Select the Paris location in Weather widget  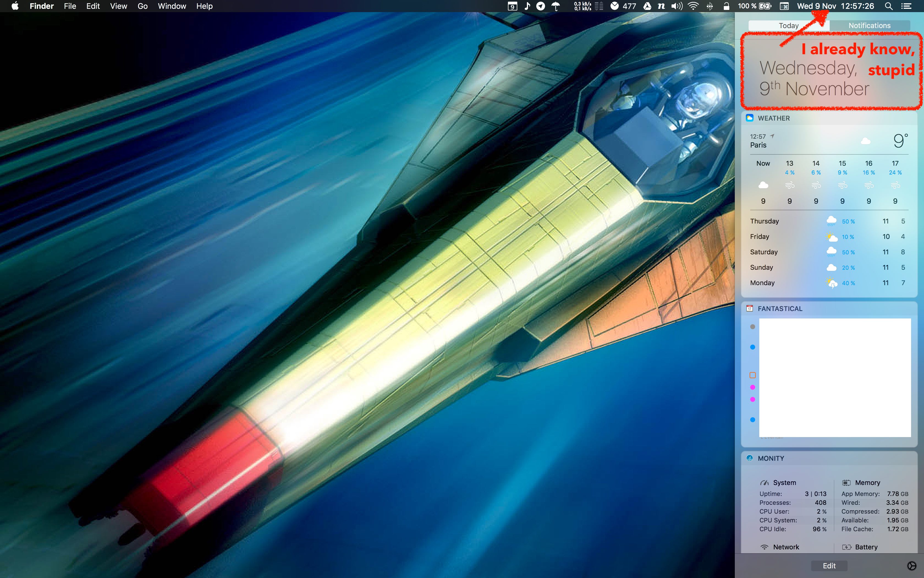pos(758,145)
